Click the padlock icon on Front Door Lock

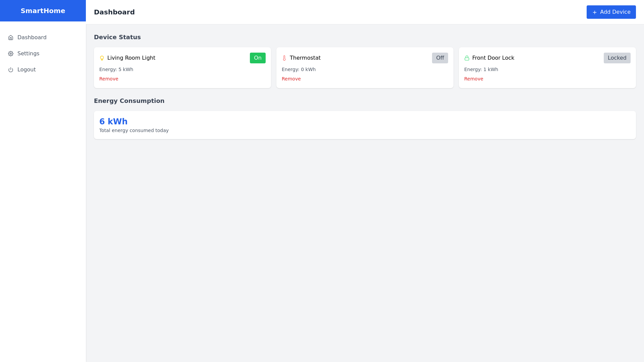coord(467,58)
